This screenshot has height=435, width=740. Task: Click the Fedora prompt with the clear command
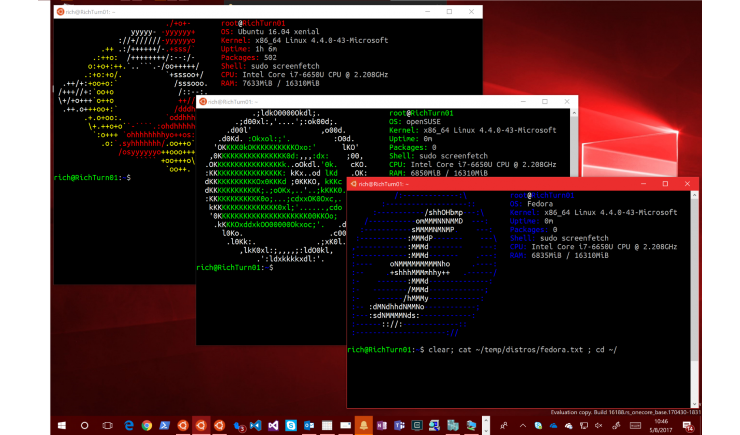(482, 348)
